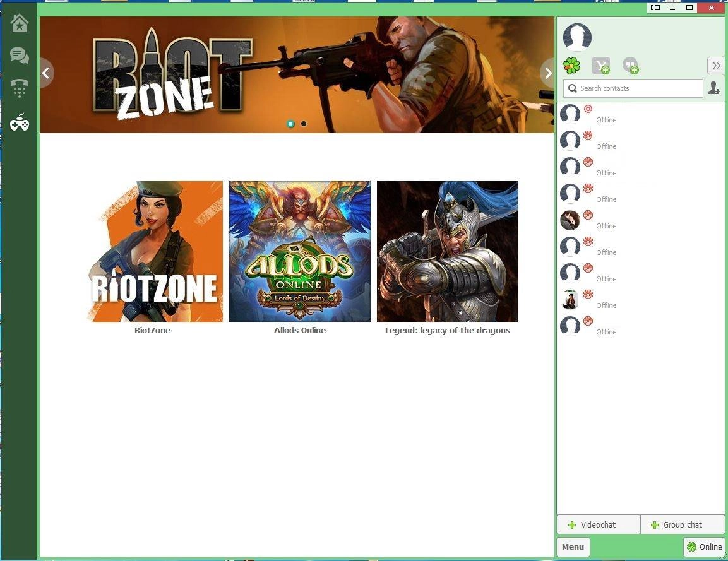This screenshot has height=561, width=728.
Task: Click the add contact person icon
Action: click(x=714, y=88)
